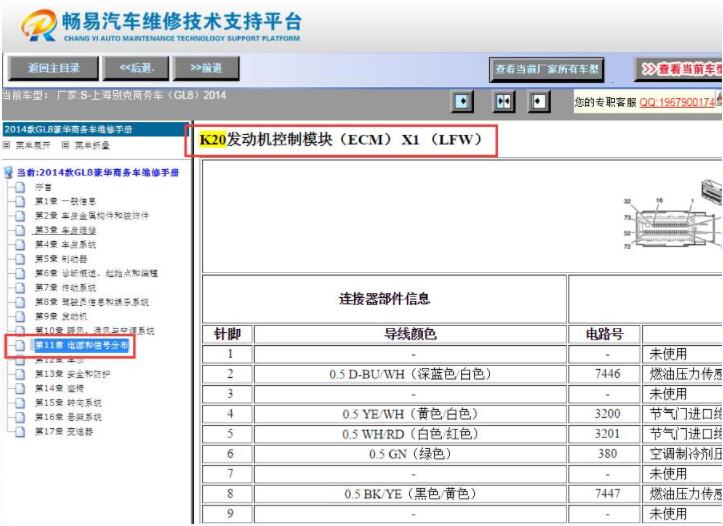Click the root node 当前:2014款GL8豪华商务车维修手册
The width and height of the screenshot is (723, 526).
coord(98,173)
